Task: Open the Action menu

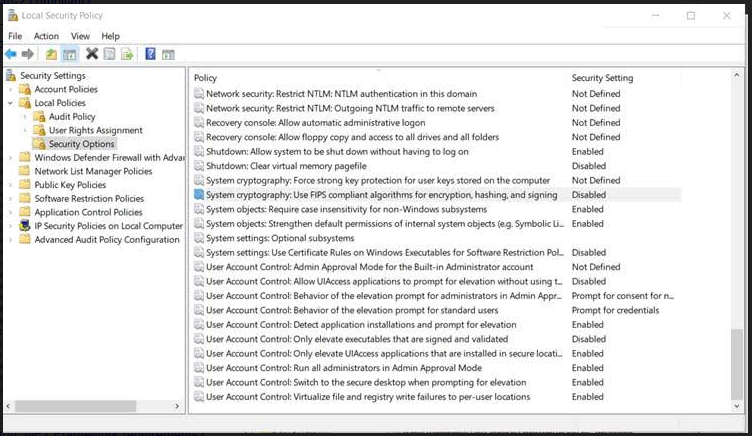Action: tap(46, 36)
